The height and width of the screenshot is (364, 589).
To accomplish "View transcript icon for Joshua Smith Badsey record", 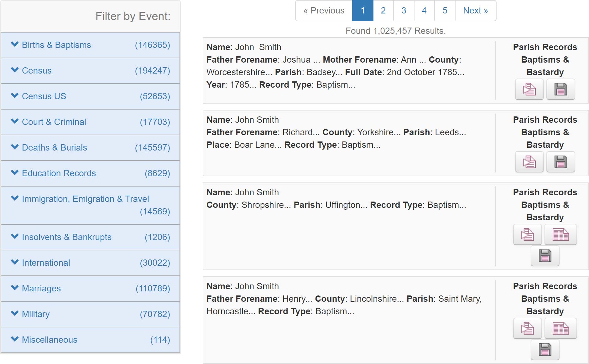I will tap(529, 89).
